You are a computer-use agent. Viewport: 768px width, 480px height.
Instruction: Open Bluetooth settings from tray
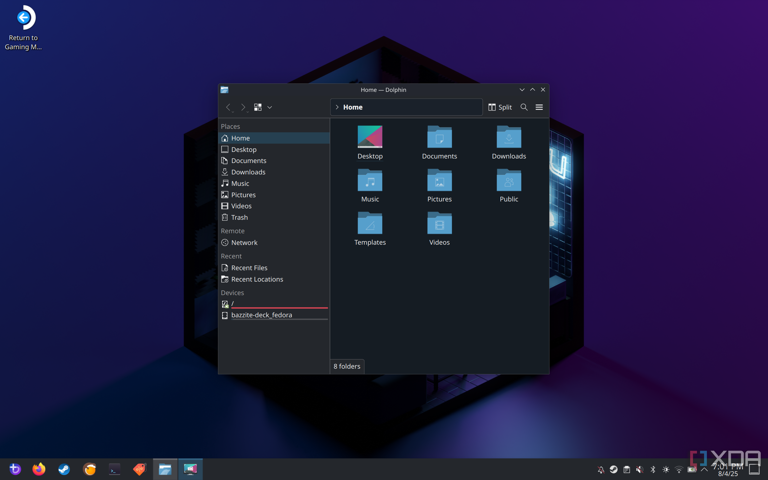(x=652, y=470)
